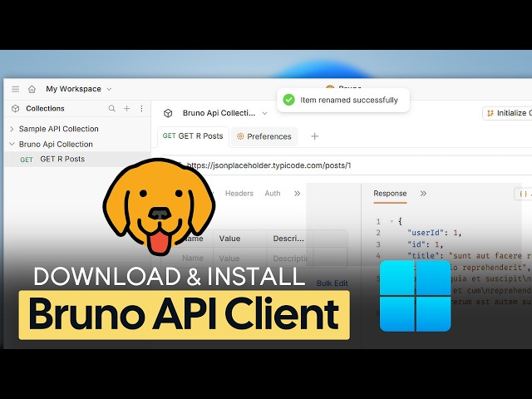Click the Preferences tab gear icon
532x399 pixels.
coord(240,136)
